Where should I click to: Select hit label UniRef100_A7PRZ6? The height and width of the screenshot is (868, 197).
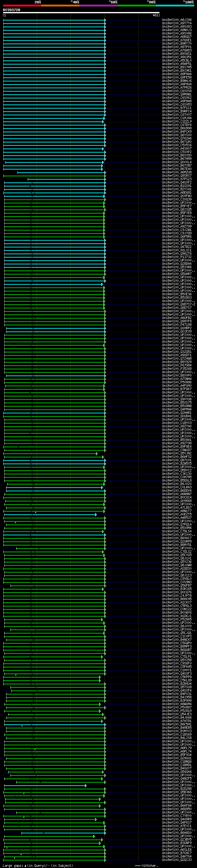(x=177, y=88)
